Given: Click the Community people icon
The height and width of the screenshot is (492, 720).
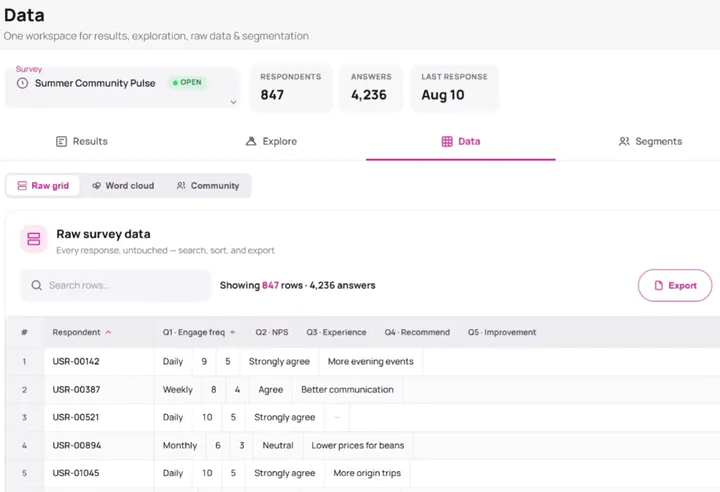Looking at the screenshot, I should coord(181,186).
